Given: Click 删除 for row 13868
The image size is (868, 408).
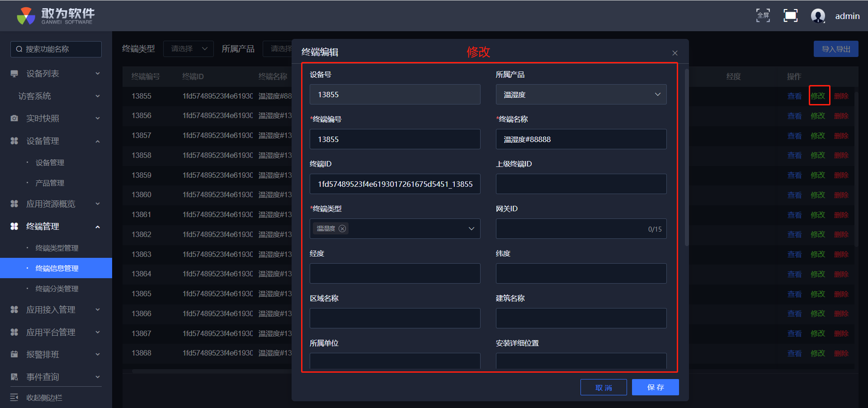Looking at the screenshot, I should pyautogui.click(x=841, y=353).
